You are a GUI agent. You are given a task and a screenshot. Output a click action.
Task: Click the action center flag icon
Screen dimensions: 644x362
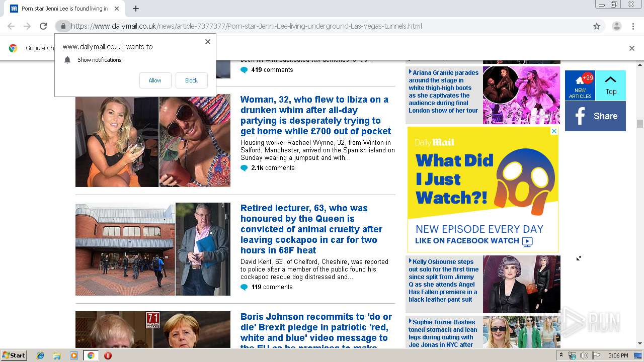click(x=596, y=355)
